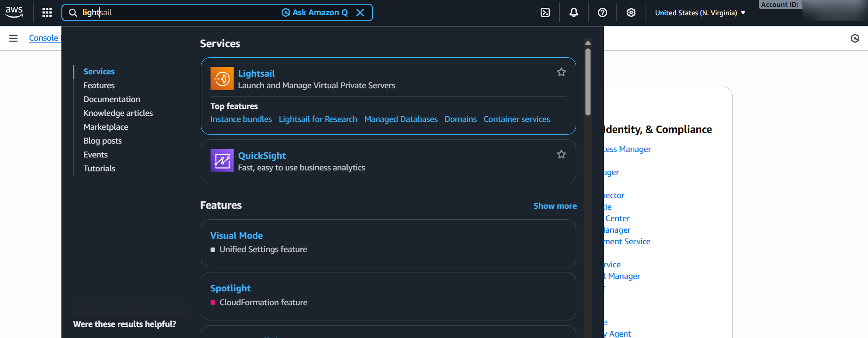Toggle the left hamburger navigation menu
The height and width of the screenshot is (338, 868).
pyautogui.click(x=13, y=38)
